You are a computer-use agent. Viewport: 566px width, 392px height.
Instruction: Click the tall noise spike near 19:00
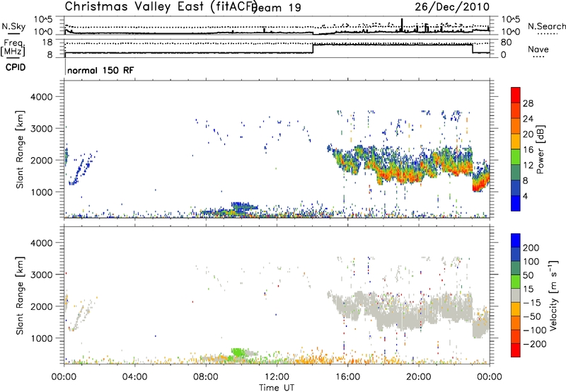(402, 25)
